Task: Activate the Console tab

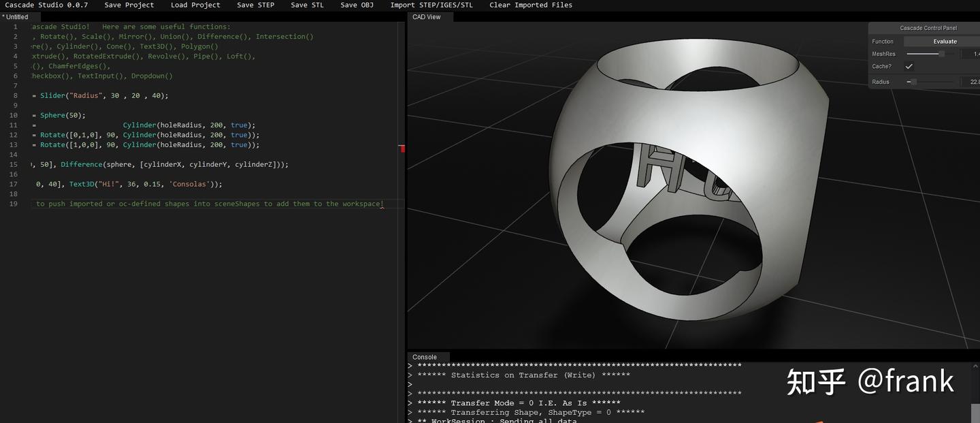Action: coord(425,357)
